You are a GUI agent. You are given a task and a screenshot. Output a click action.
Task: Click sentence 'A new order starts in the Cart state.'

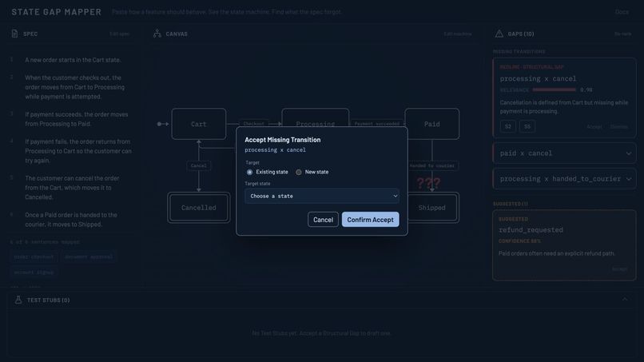(x=73, y=60)
